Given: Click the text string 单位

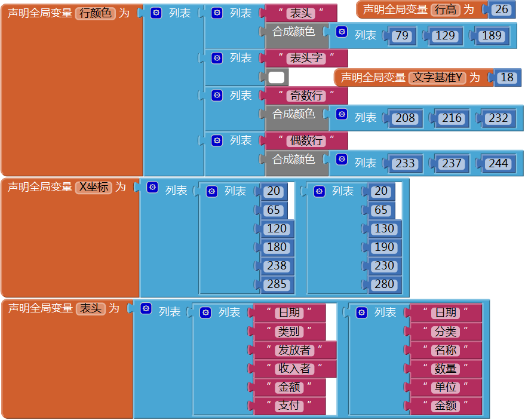Looking at the screenshot, I should (446, 388).
